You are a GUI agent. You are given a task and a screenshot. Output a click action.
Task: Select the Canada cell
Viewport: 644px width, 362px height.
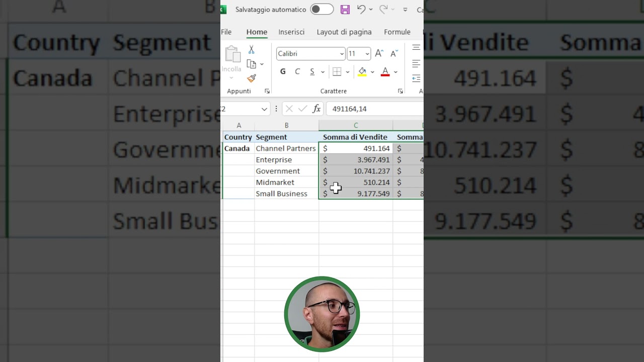tap(238, 148)
